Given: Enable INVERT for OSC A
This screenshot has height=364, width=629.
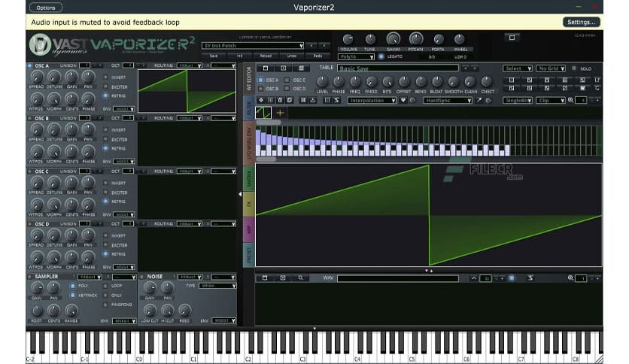Looking at the screenshot, I should tap(105, 77).
